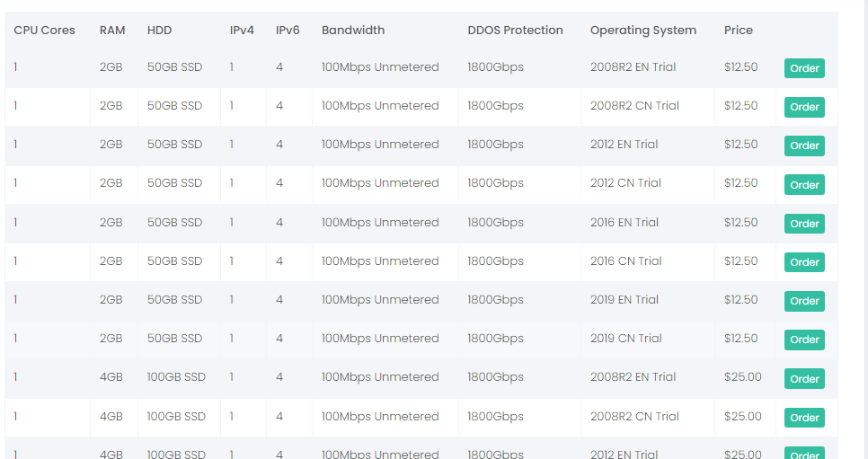This screenshot has width=868, height=459.
Task: Order the 2GB 2012 CN Trial plan
Action: 804,185
